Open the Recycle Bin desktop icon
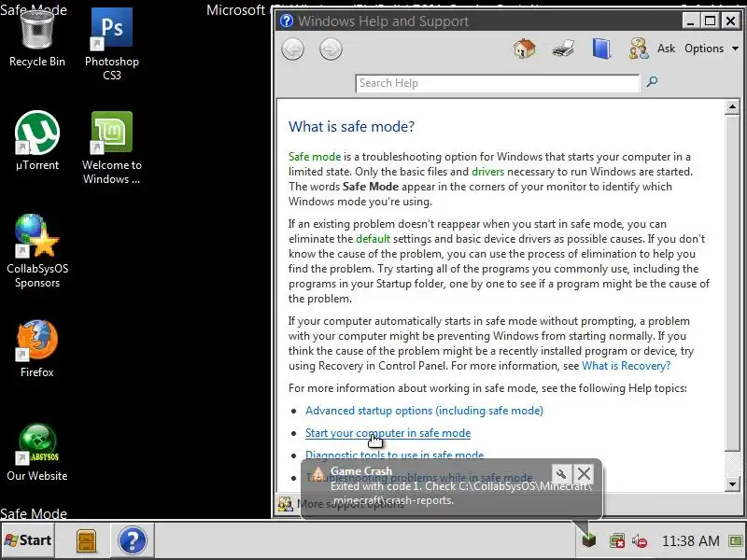This screenshot has height=560, width=747. pos(36,38)
